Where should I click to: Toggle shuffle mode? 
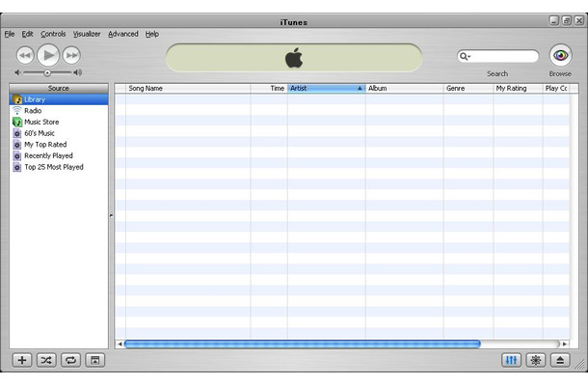tap(46, 361)
